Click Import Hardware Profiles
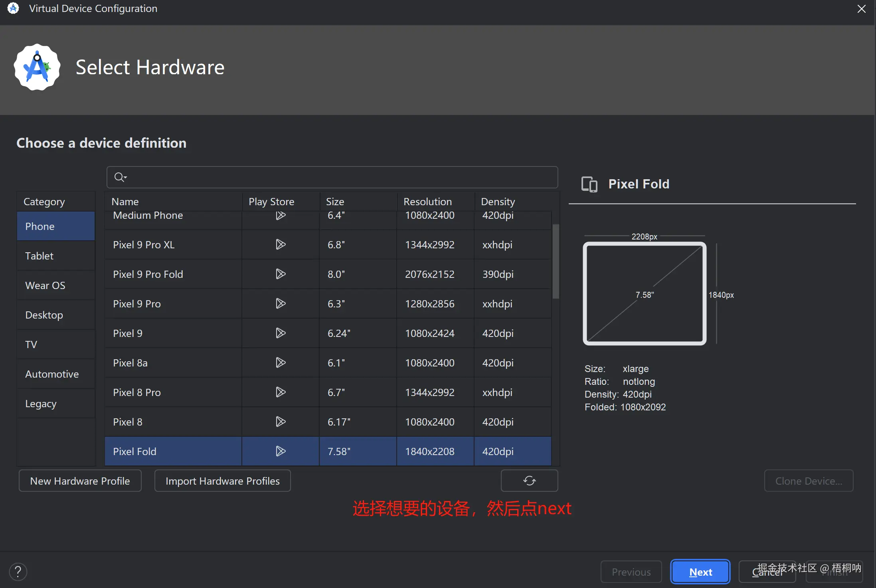The image size is (876, 588). click(x=223, y=481)
